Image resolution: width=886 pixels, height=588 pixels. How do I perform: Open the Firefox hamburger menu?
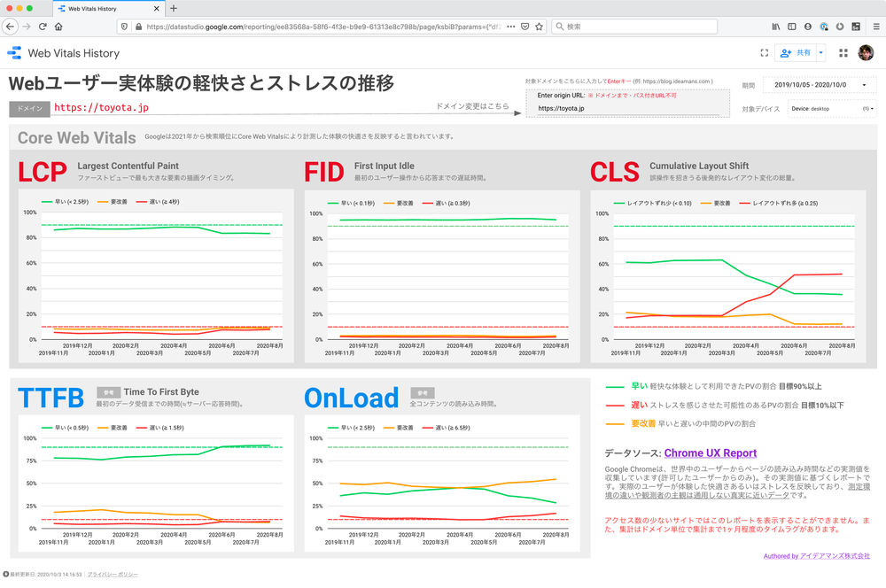(x=876, y=27)
